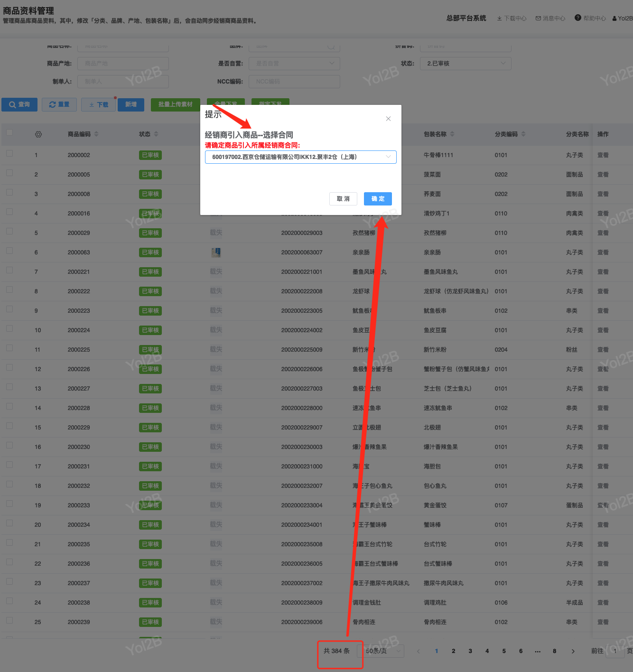Select checkbox for row 2000008

[9, 192]
